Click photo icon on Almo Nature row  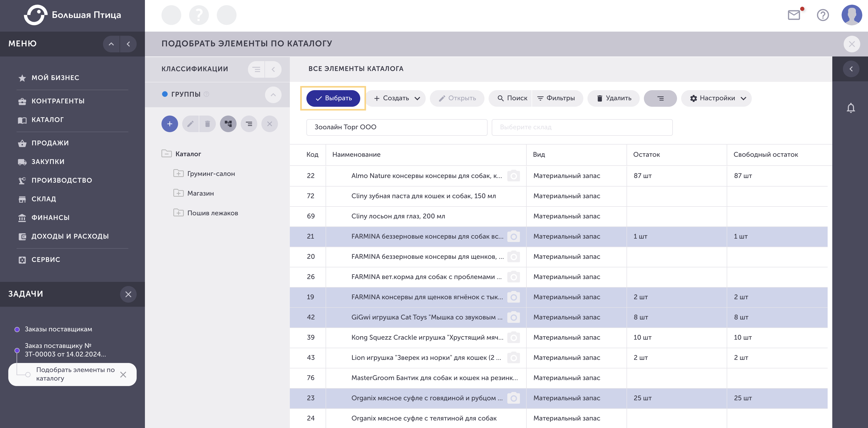(513, 176)
